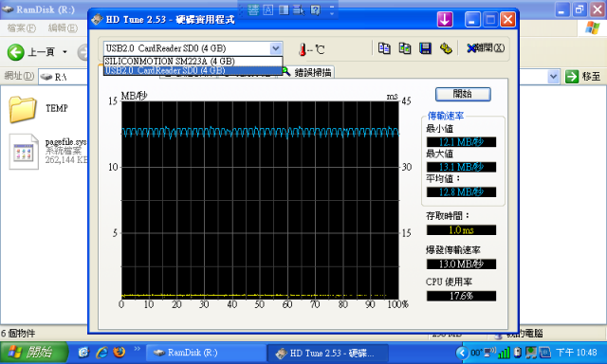Open the Back button history dropdown arrow
The image size is (607, 364).
[x=64, y=52]
